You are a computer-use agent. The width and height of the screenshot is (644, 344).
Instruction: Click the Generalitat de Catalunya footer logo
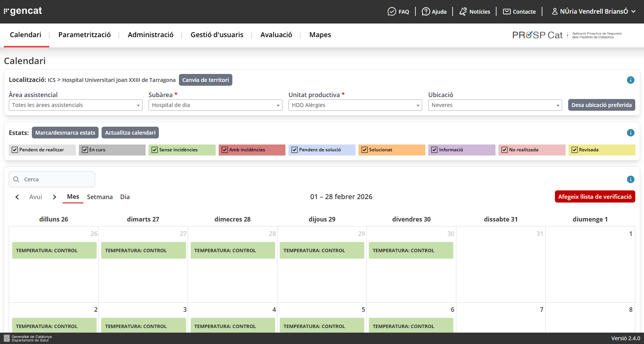click(28, 338)
